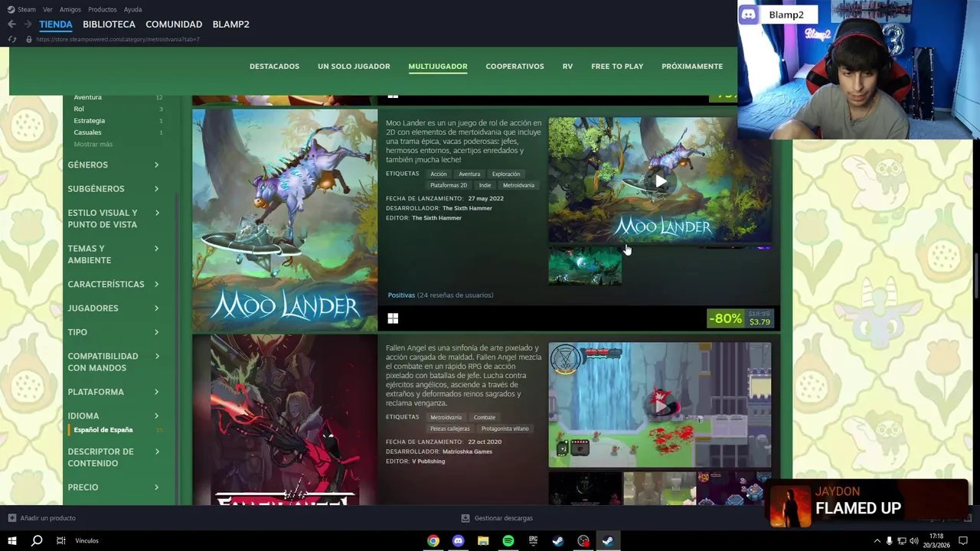Open the volume control in the tray
Image resolution: width=980 pixels, height=551 pixels.
pos(913,541)
